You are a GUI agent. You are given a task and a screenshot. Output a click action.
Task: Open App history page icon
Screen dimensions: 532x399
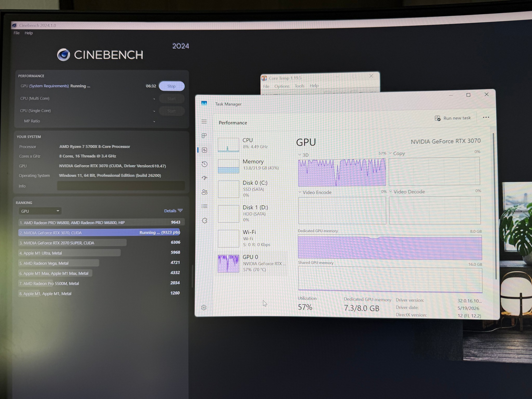(204, 164)
